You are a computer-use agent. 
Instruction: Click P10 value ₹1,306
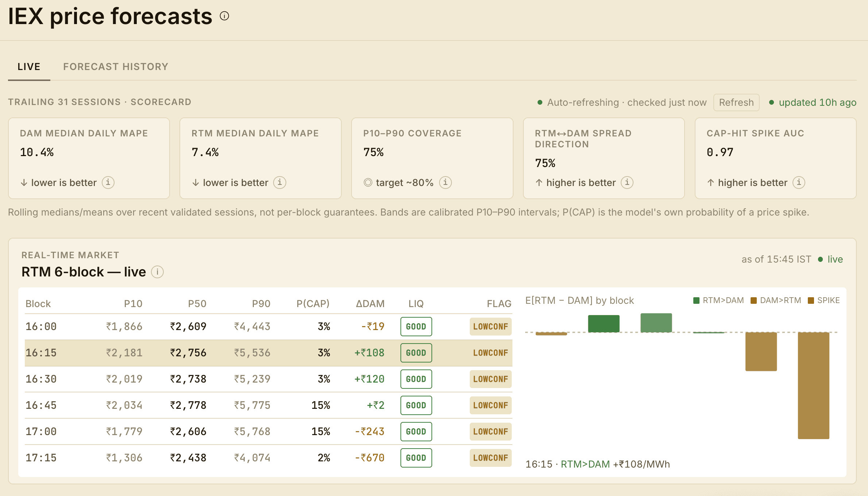click(124, 458)
